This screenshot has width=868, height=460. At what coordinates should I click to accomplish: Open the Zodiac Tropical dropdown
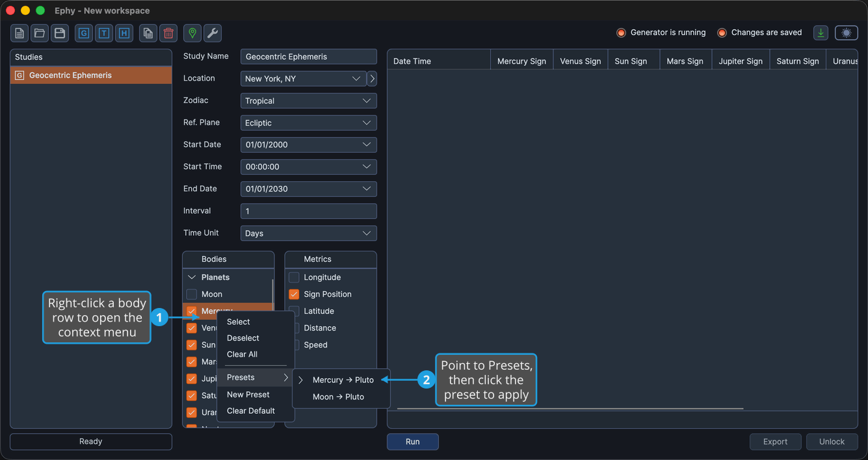309,101
